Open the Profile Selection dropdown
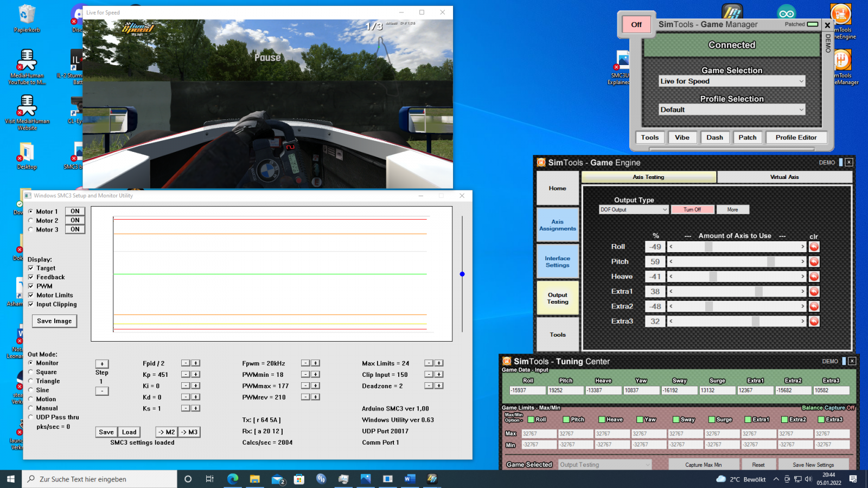 click(732, 110)
